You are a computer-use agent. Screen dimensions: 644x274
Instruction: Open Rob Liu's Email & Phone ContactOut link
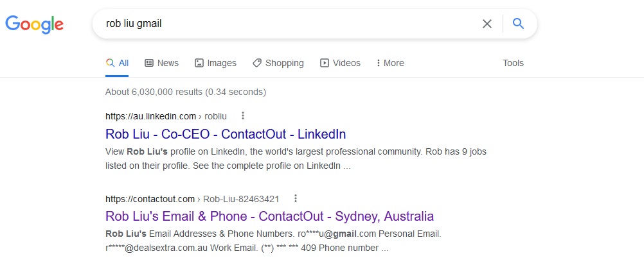tap(269, 216)
